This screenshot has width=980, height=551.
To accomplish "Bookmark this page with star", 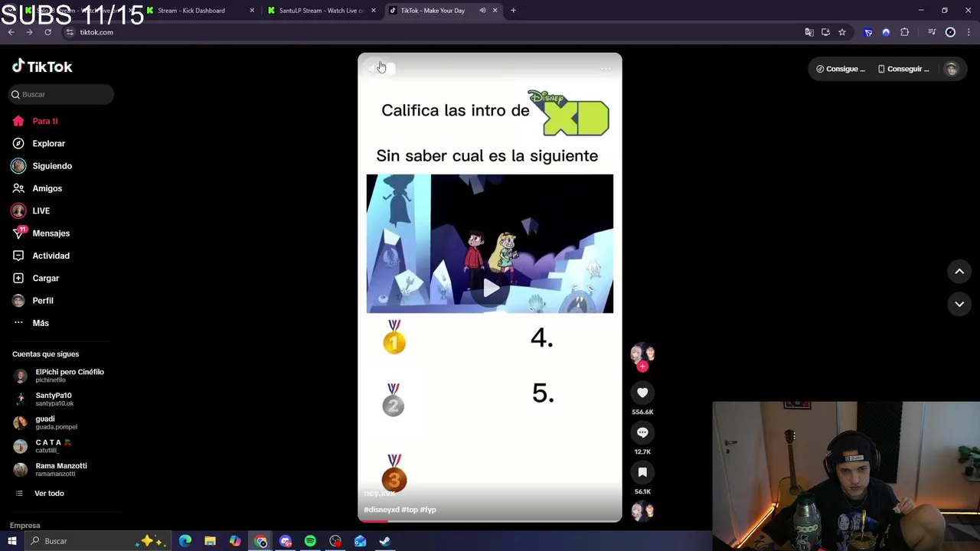I will pyautogui.click(x=842, y=32).
